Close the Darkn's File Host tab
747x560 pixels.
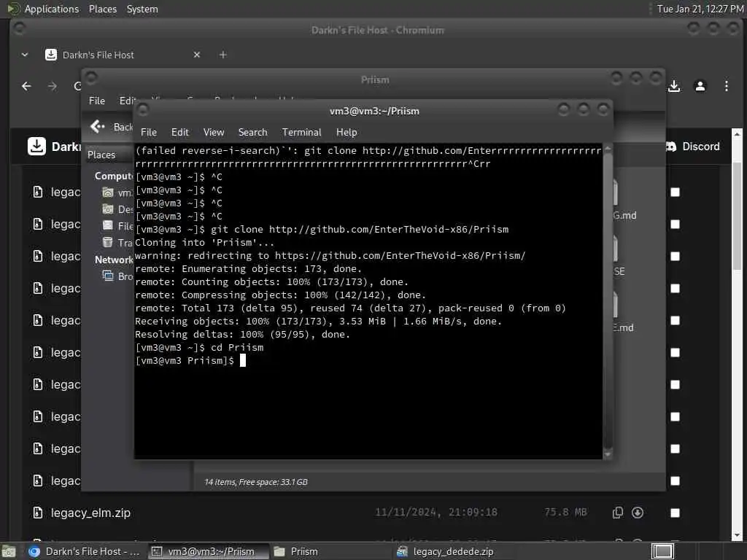click(x=197, y=55)
